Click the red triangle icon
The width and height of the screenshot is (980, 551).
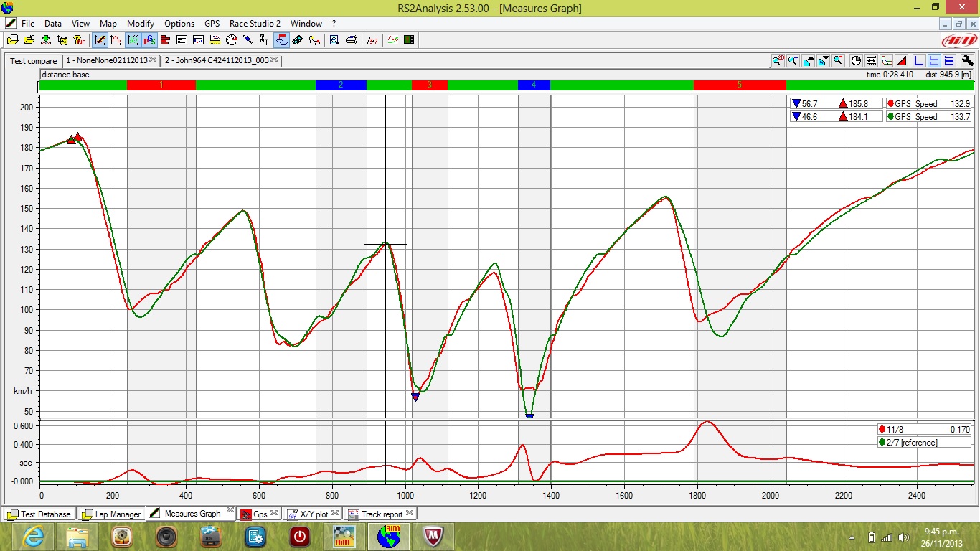pos(902,61)
